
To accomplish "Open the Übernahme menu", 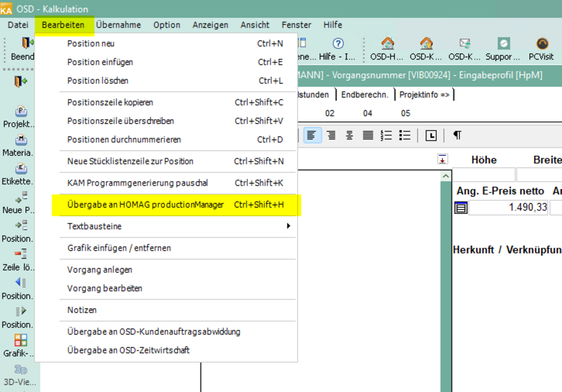I will click(x=118, y=25).
